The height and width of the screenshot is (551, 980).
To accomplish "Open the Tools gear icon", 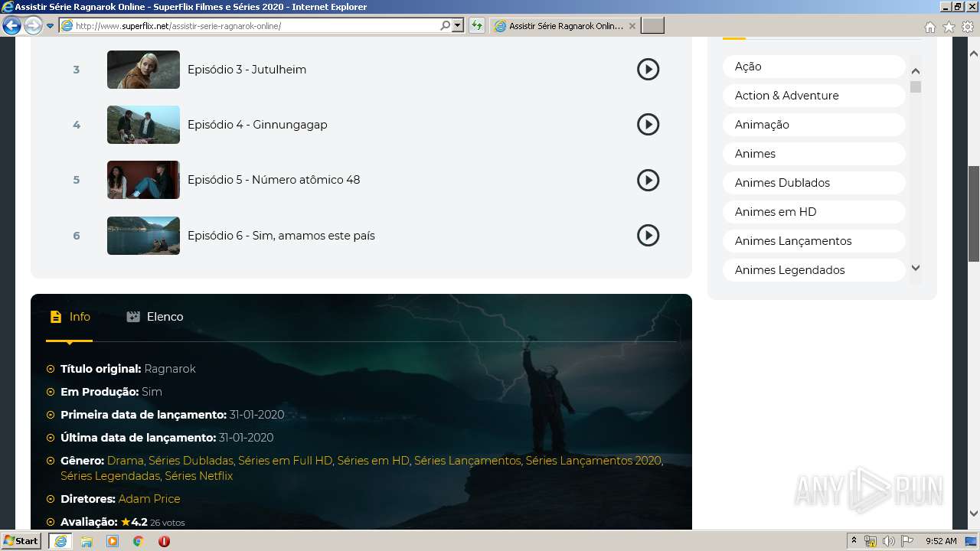I will [968, 27].
